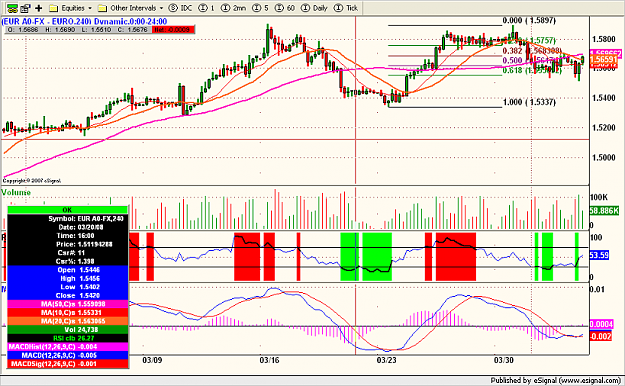
Task: Click the 03/16 date axis label
Action: [269, 360]
